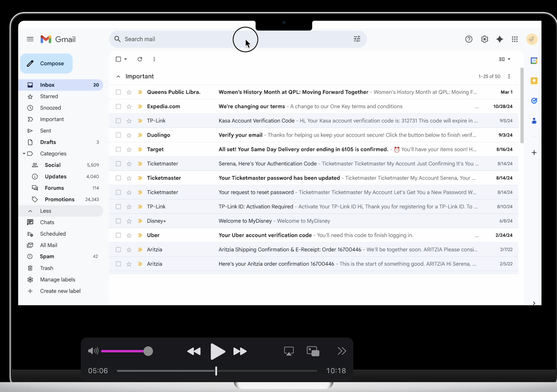Compose a new email
The height and width of the screenshot is (392, 557).
[46, 63]
